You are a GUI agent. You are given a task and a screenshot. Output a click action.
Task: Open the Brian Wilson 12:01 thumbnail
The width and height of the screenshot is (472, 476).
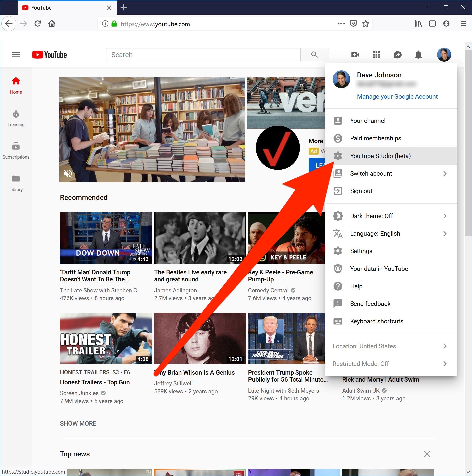click(200, 338)
